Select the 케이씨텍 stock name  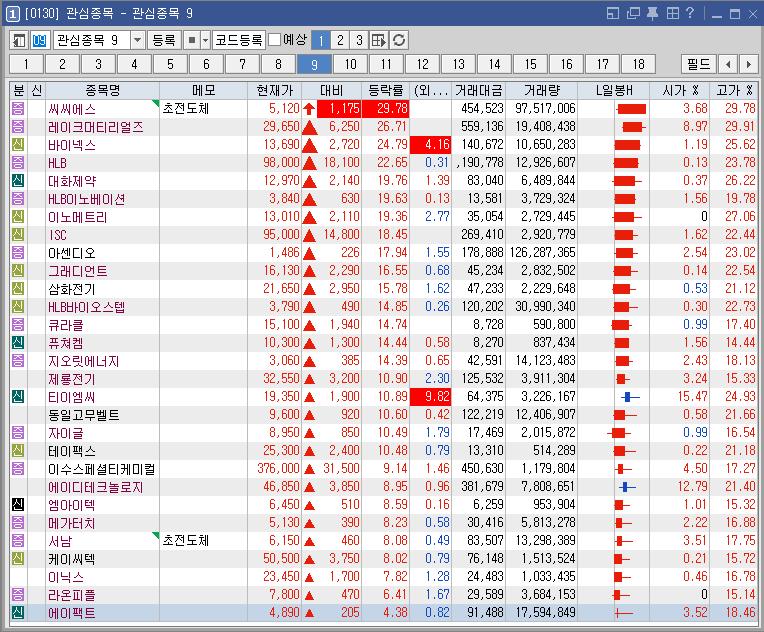pyautogui.click(x=71, y=558)
